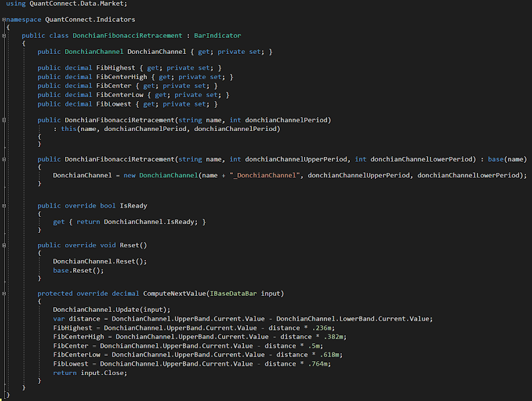Collapse the single-period constructor outline
This screenshot has width=532, height=401.
point(4,120)
